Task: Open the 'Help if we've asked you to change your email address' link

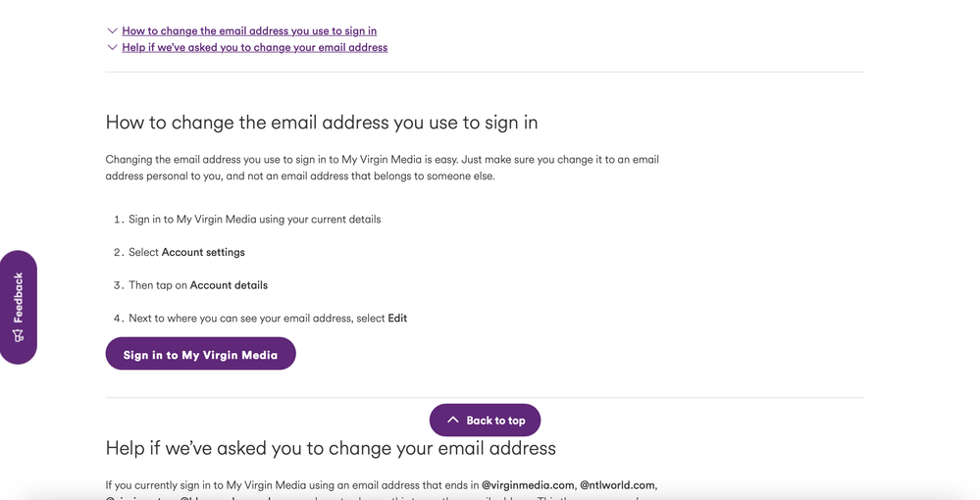Action: 254,47
